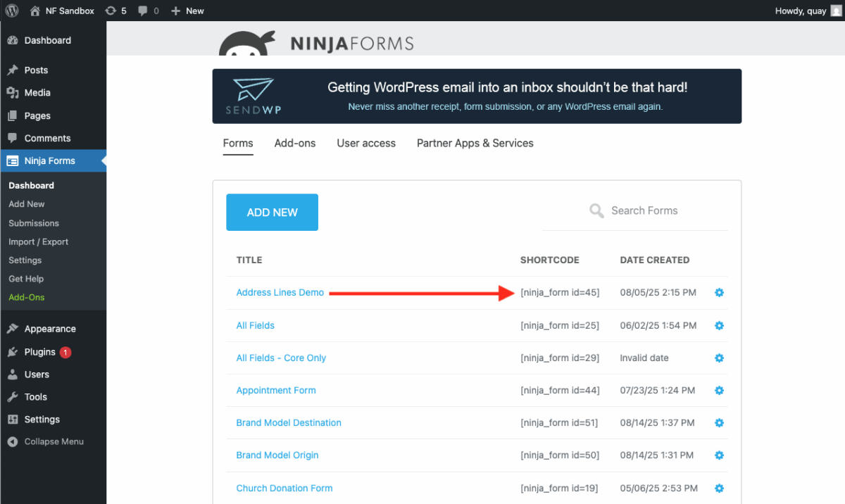Click the Dashboard gauge icon in sidebar
The image size is (845, 504).
(x=13, y=40)
